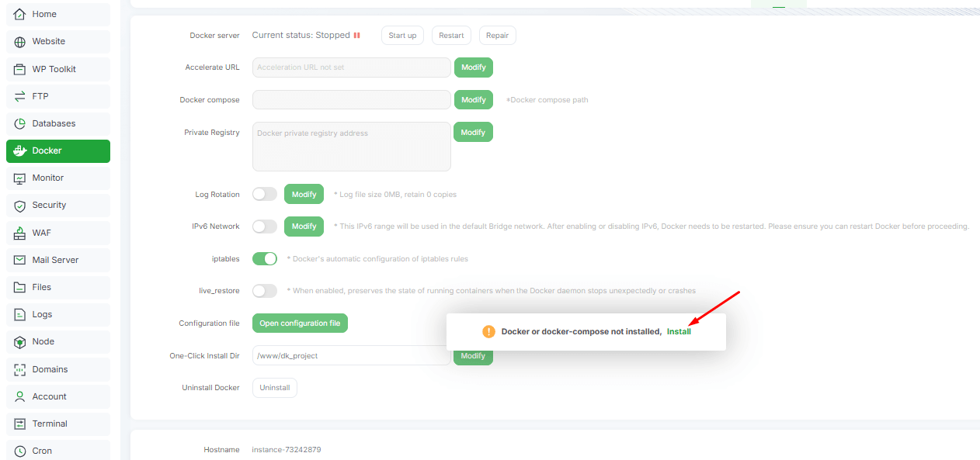Click the Install link in notification
This screenshot has height=460, width=980.
tap(679, 331)
